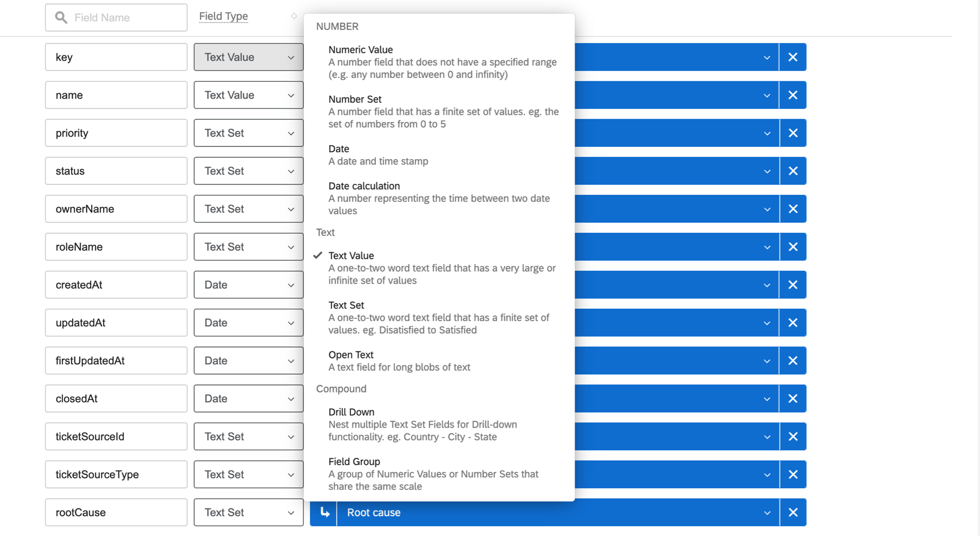The height and width of the screenshot is (536, 980).
Task: Open the ticketSourceType field type dropdown
Action: (248, 474)
